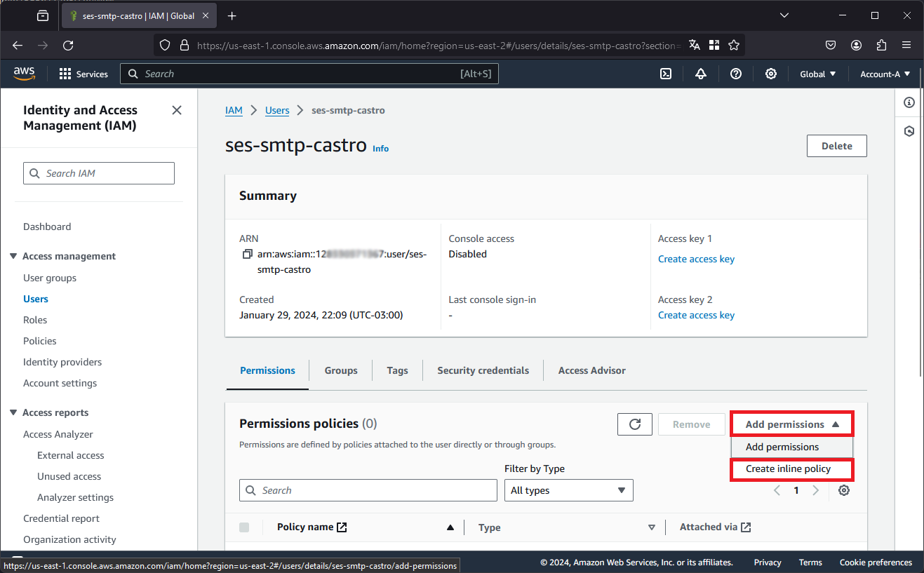
Task: Switch to the Permissions tab
Action: pos(267,370)
